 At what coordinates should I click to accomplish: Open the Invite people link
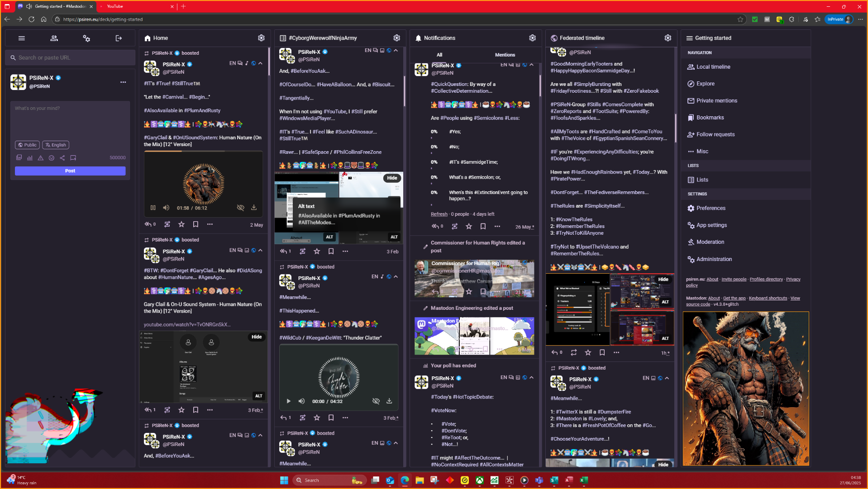click(734, 279)
